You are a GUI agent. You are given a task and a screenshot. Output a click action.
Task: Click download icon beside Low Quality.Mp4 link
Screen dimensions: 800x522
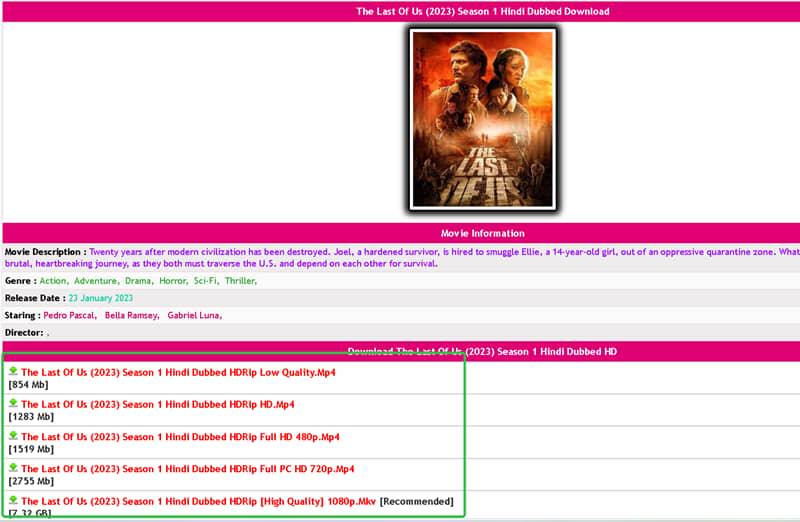tap(13, 371)
